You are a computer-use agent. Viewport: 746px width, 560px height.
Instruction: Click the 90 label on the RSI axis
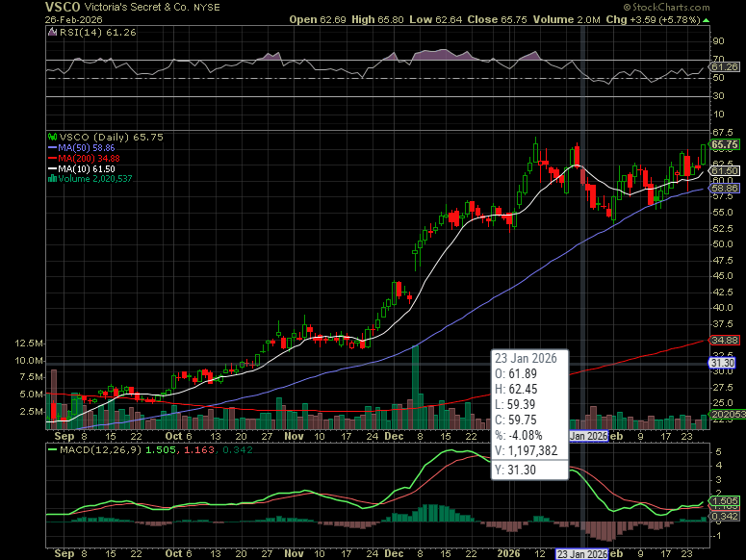click(718, 40)
